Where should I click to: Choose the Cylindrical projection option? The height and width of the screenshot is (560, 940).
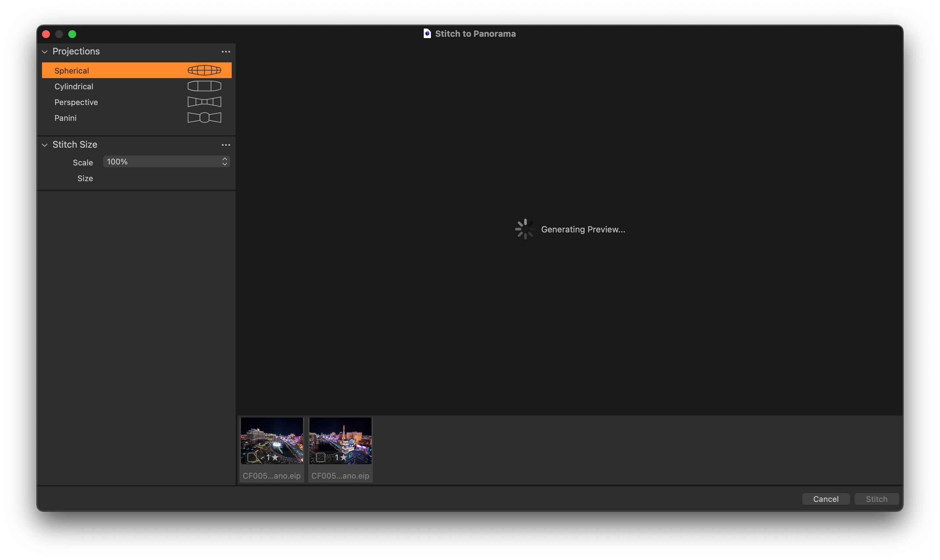point(137,86)
